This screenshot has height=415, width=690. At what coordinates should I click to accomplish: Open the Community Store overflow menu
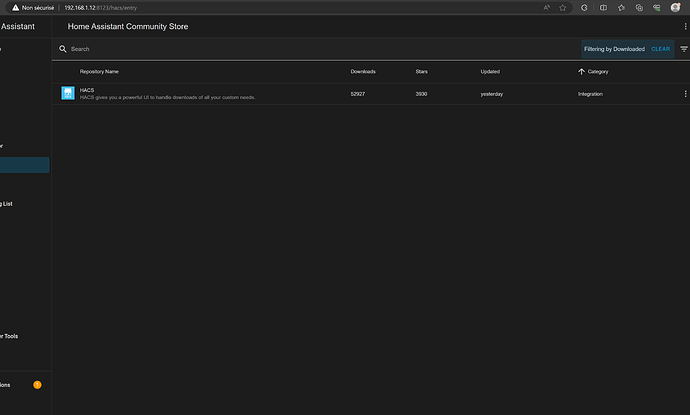685,26
